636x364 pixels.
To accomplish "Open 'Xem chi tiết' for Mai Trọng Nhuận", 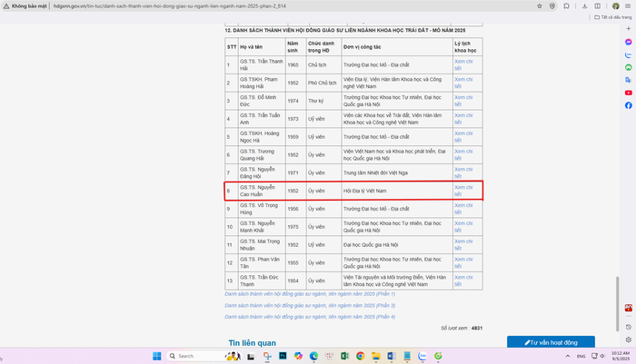I will pos(463,245).
